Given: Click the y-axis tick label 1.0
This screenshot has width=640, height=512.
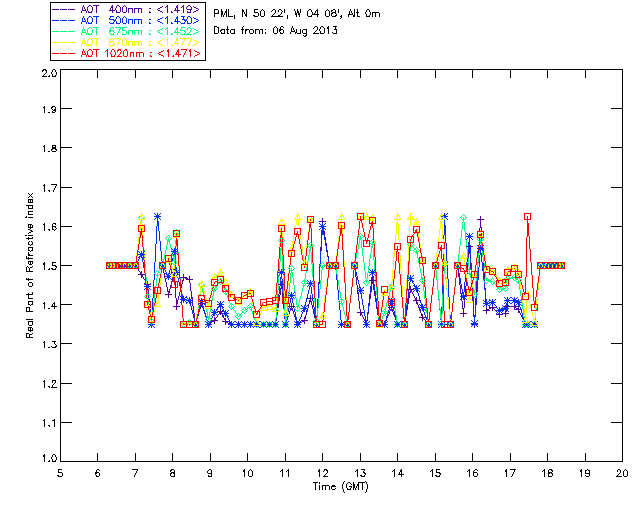Looking at the screenshot, I should point(49,458).
